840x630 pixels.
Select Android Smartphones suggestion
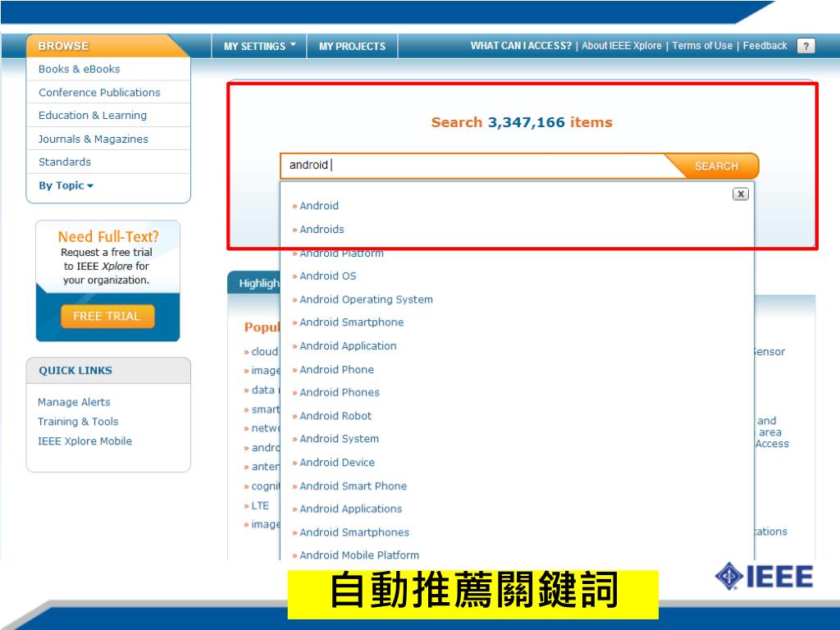[x=354, y=532]
